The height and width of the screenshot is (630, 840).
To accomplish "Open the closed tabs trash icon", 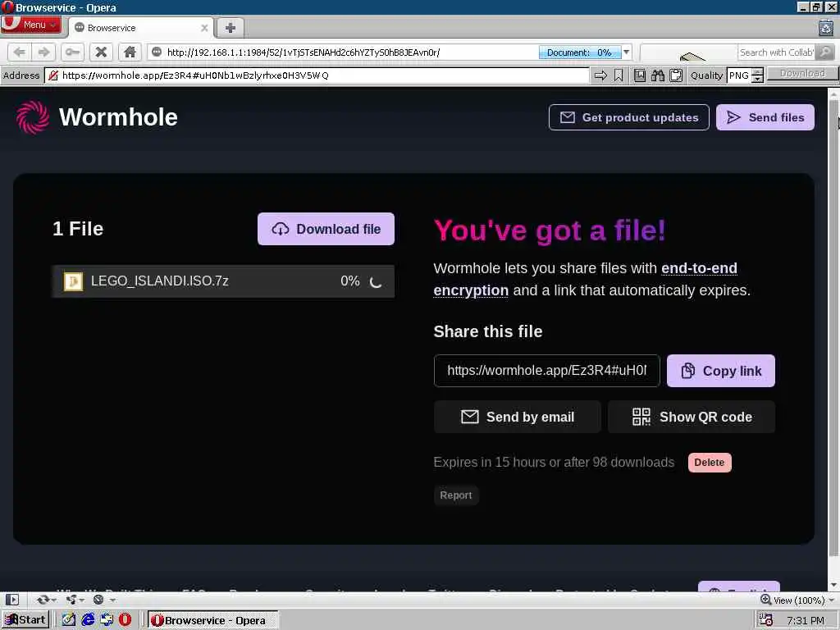I will coord(827,27).
